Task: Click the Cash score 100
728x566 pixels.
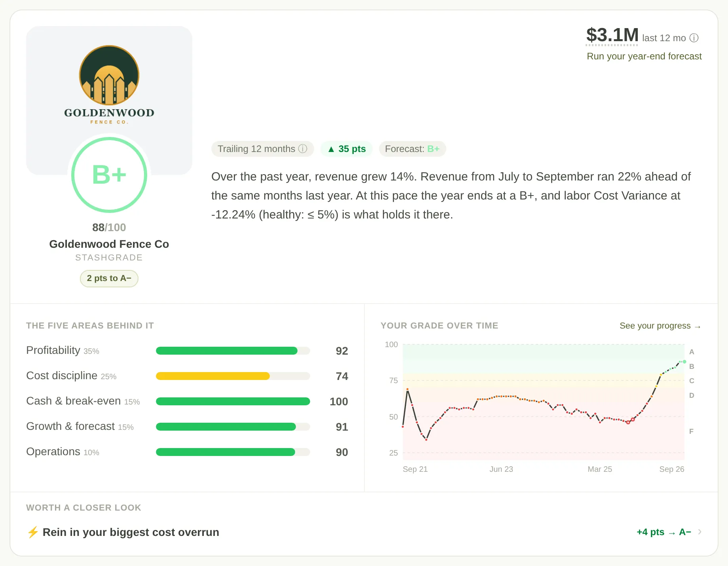Action: (339, 401)
